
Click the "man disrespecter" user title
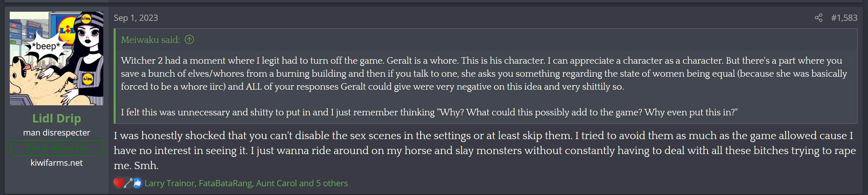[57, 133]
